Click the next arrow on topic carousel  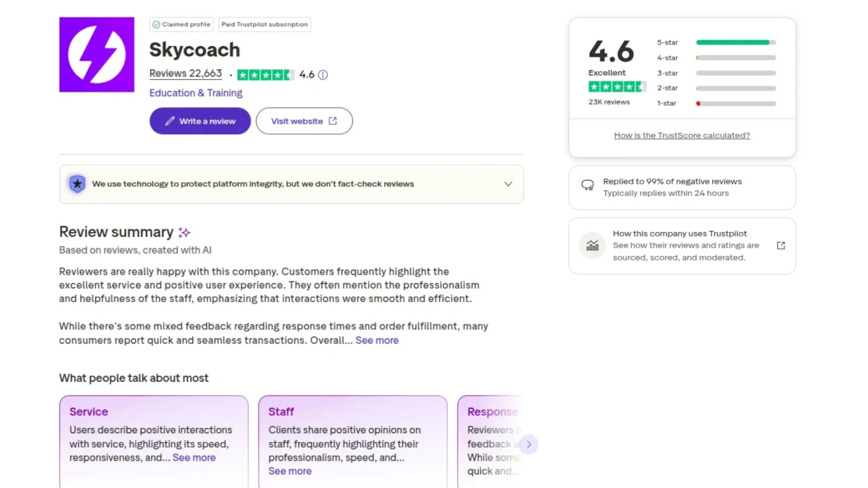pos(529,444)
